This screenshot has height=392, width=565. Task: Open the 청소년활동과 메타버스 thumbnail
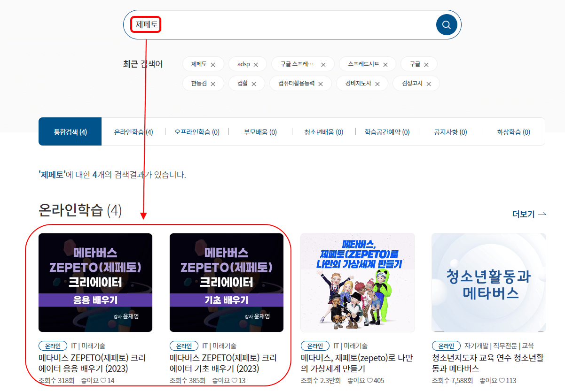[489, 283]
